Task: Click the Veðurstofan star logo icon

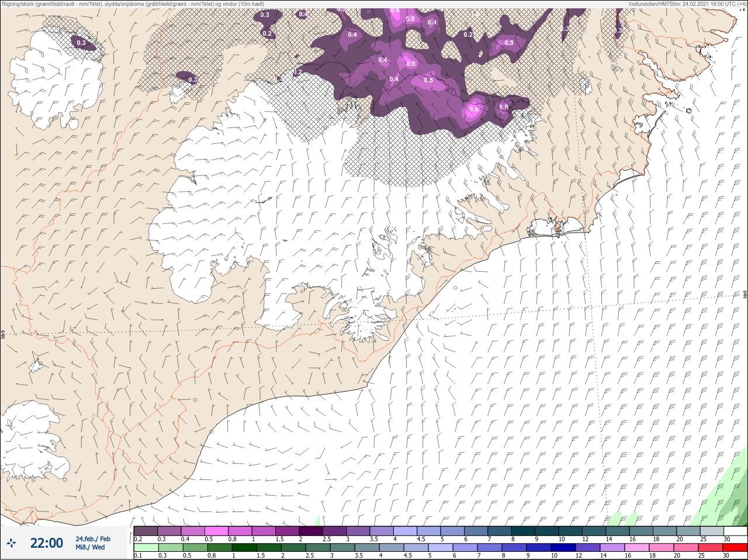Action: (12, 543)
